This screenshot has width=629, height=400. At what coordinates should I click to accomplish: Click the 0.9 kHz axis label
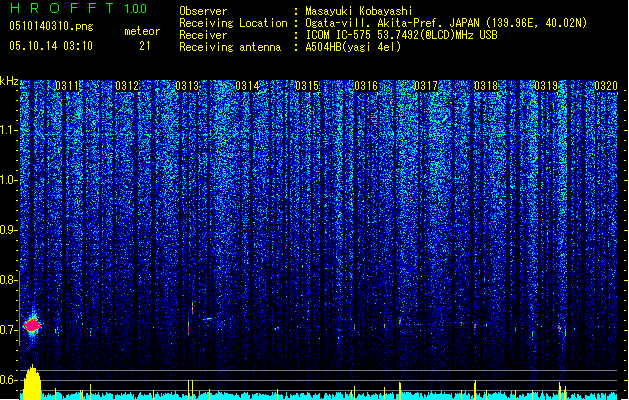9,230
